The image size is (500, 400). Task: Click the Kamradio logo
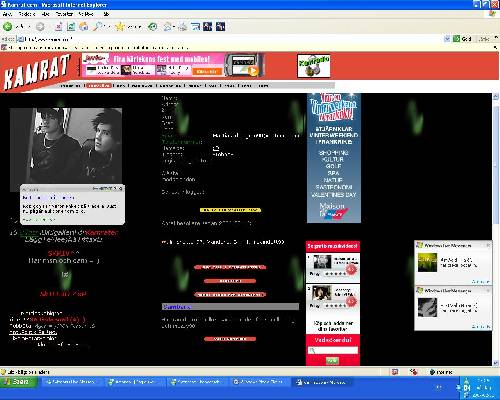click(x=314, y=66)
